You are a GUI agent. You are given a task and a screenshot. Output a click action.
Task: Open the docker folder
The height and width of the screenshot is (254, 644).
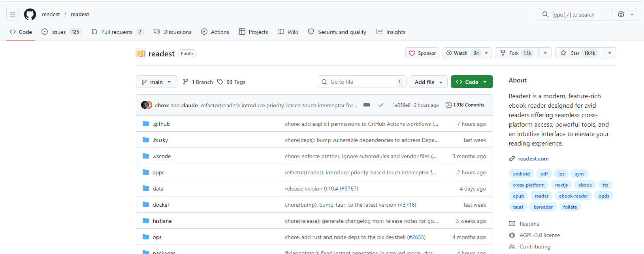tap(161, 205)
